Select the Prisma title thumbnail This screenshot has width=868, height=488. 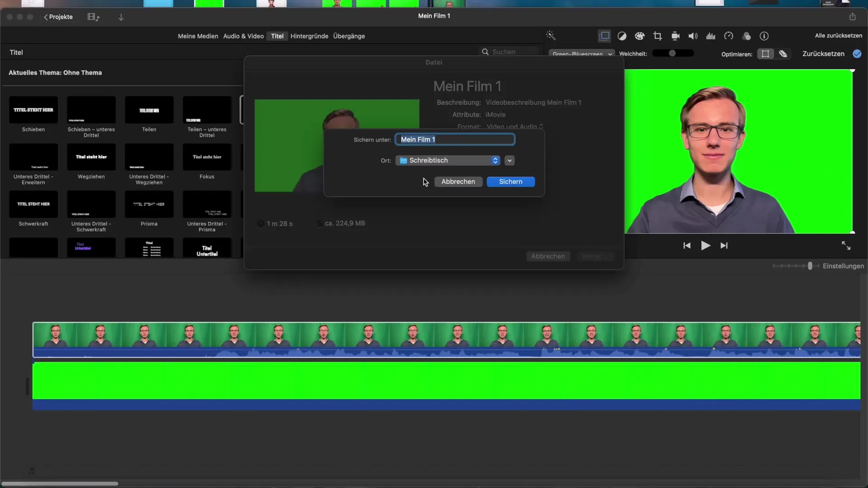click(x=149, y=204)
